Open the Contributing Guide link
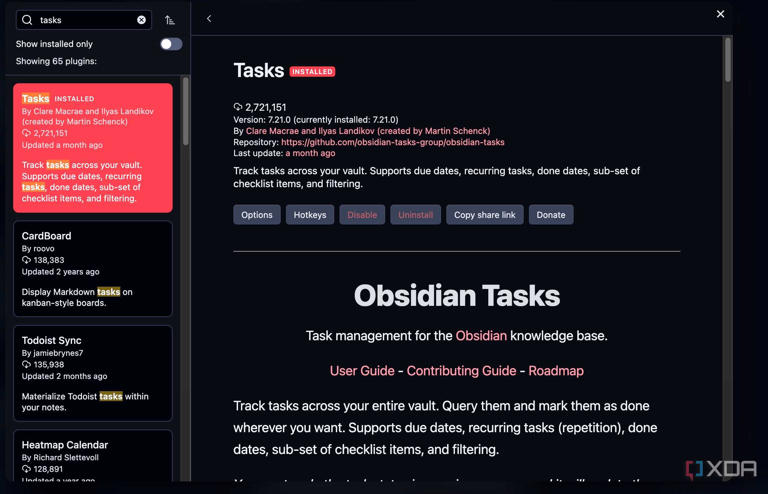768x494 pixels. click(x=461, y=371)
